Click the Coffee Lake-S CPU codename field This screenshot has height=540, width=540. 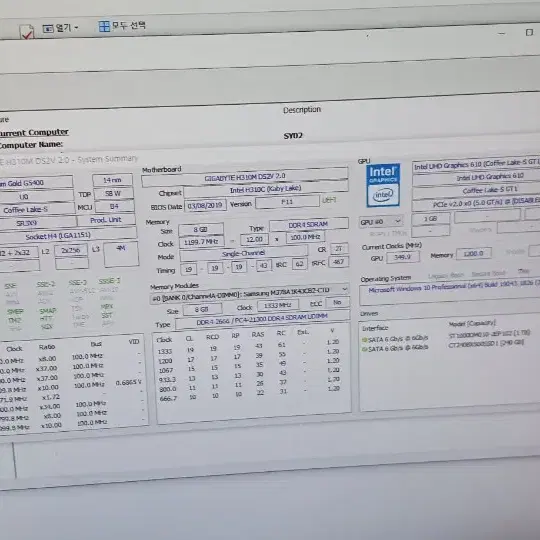37,209
